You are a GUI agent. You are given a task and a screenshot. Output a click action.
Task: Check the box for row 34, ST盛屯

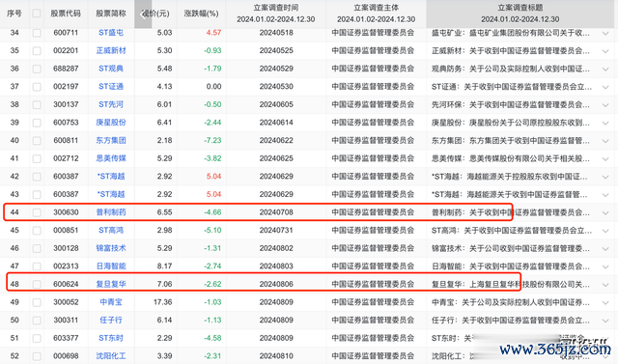pyautogui.click(x=37, y=33)
